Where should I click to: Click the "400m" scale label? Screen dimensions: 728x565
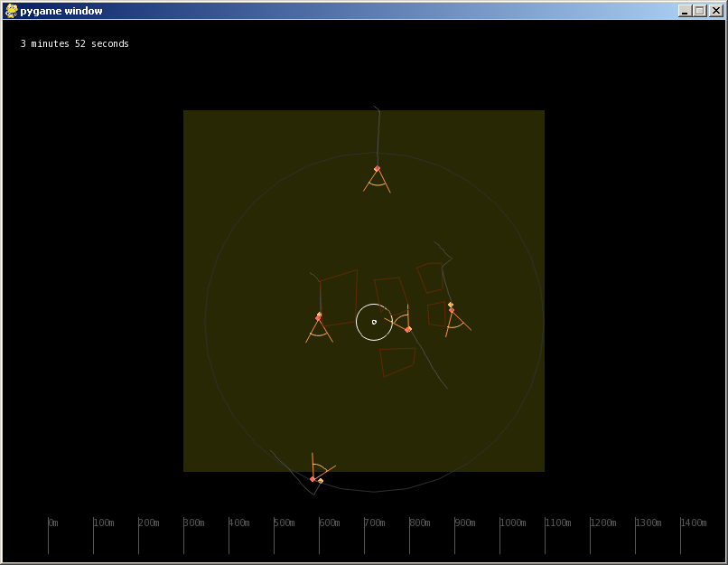(x=239, y=523)
